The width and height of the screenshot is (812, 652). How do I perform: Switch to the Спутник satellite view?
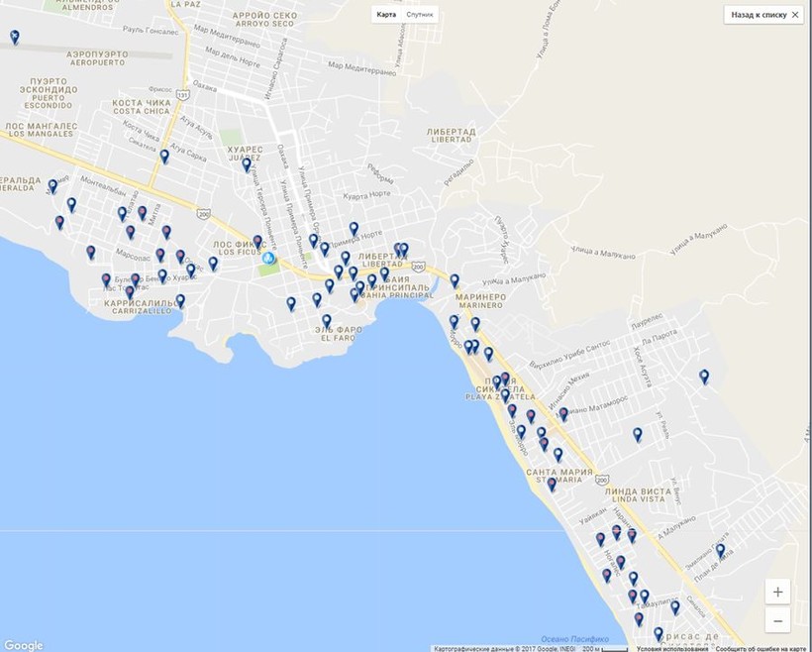(420, 15)
